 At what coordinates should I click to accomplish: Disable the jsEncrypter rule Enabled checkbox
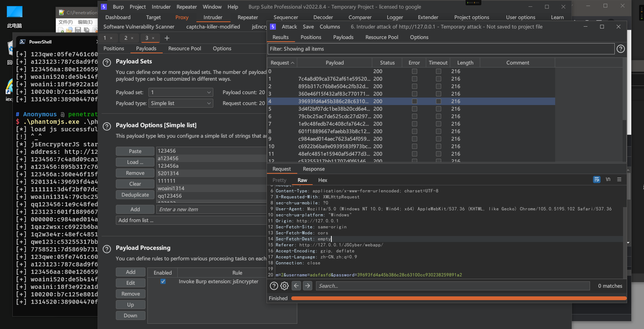[163, 281]
